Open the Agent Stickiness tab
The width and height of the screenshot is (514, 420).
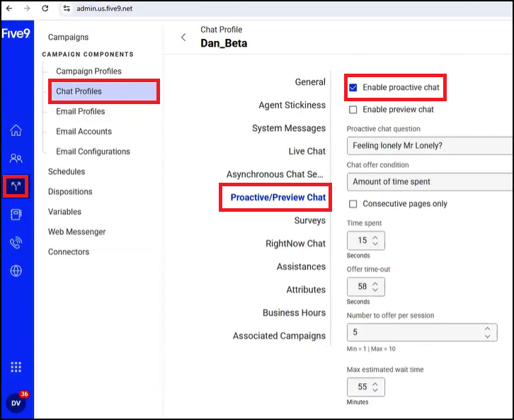(292, 105)
